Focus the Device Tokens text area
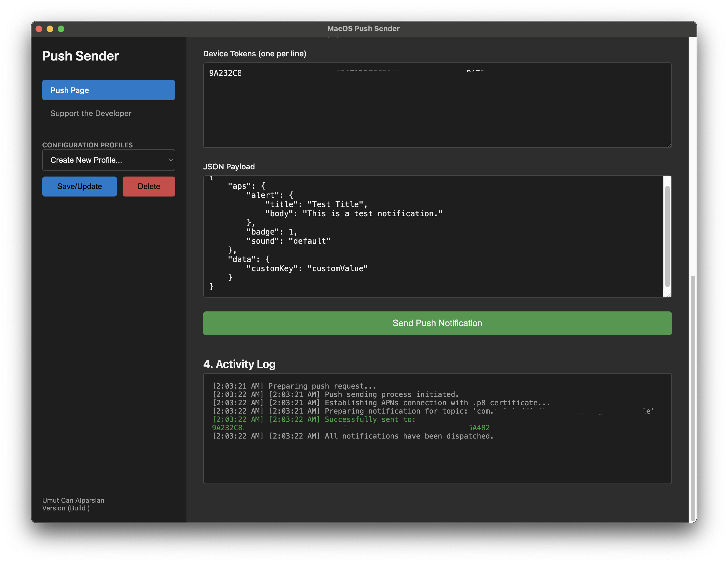 tap(437, 105)
